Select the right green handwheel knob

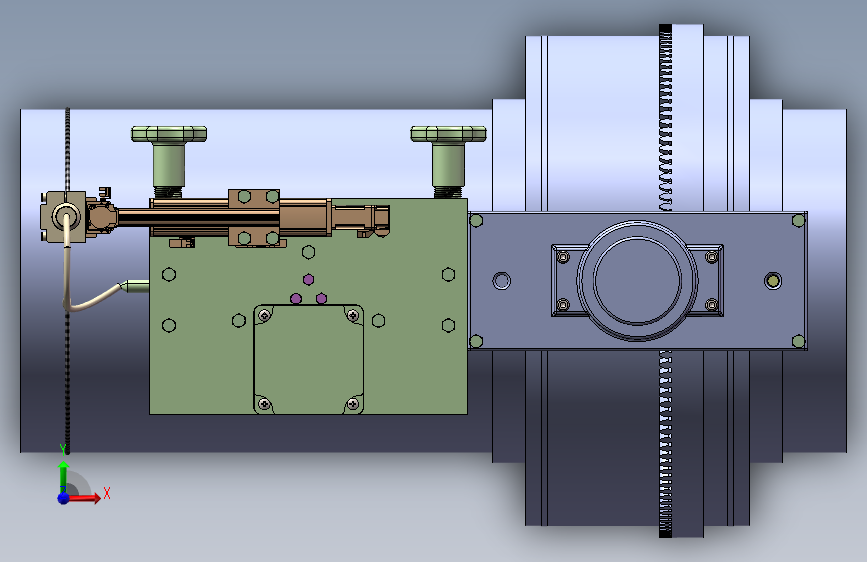click(x=448, y=134)
